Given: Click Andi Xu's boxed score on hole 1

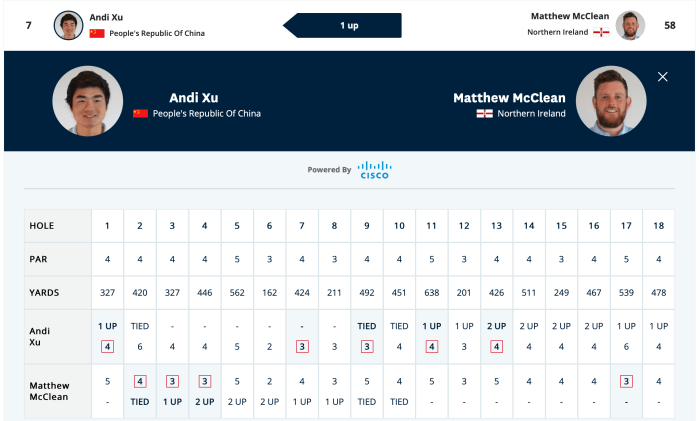Looking at the screenshot, I should click(107, 346).
